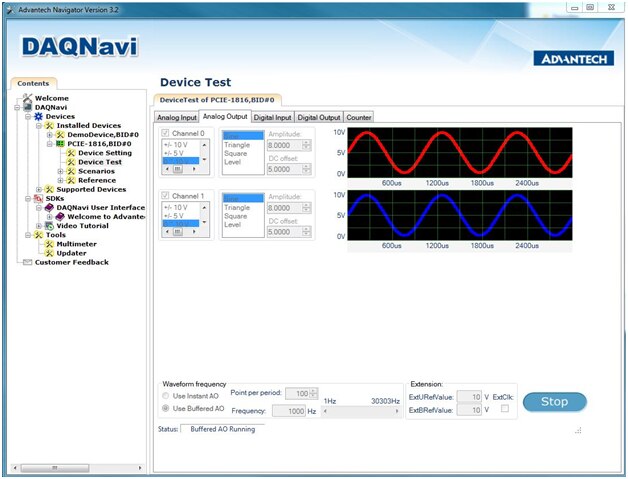Choose +/- 5 V range for Channel 1
This screenshot has height=479, width=628.
174,215
